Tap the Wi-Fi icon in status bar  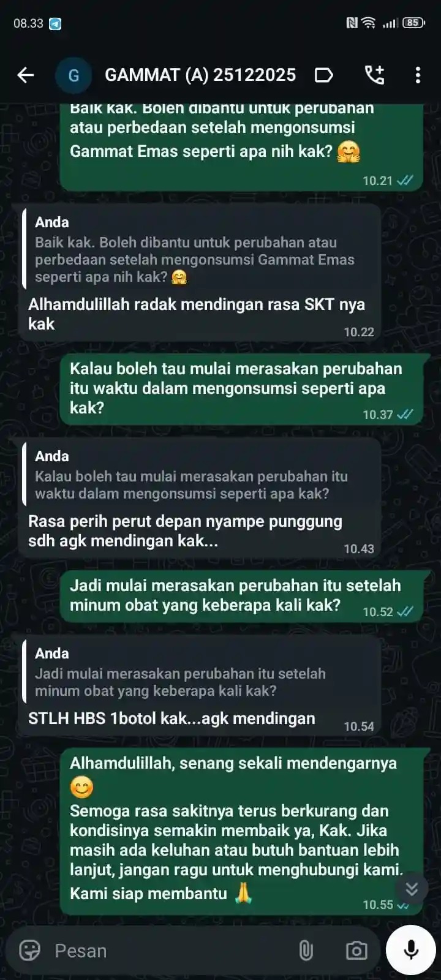pos(368,23)
